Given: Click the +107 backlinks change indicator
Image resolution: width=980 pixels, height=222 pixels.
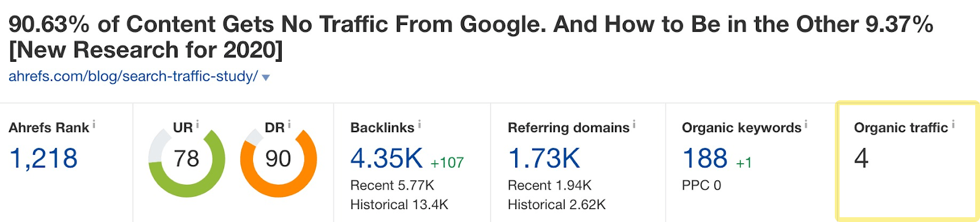Looking at the screenshot, I should (x=447, y=163).
